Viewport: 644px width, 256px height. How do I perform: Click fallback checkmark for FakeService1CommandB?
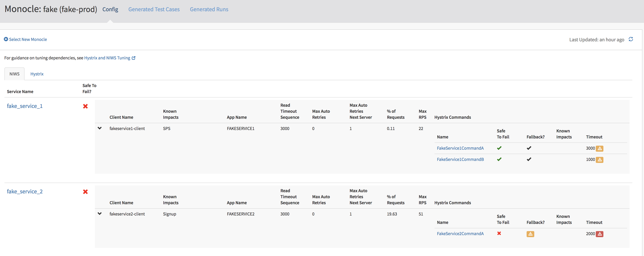click(x=529, y=159)
